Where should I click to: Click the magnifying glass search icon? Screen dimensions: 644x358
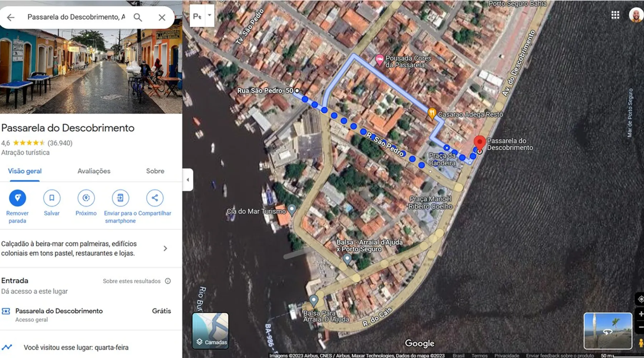click(x=138, y=17)
